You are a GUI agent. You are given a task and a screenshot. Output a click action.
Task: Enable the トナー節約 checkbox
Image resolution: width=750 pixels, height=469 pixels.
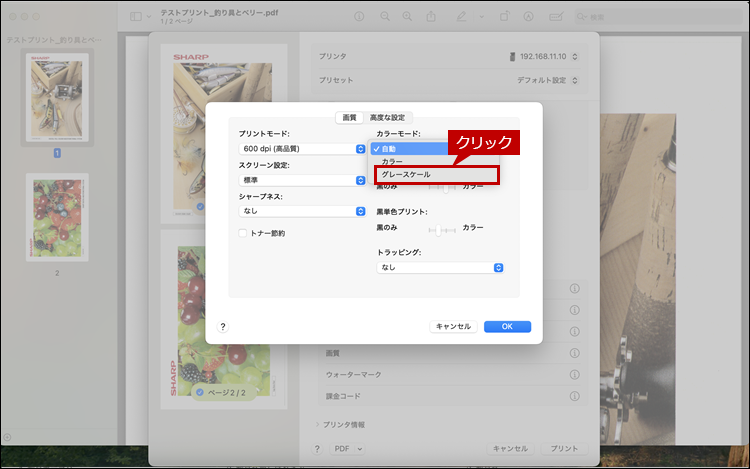point(243,233)
